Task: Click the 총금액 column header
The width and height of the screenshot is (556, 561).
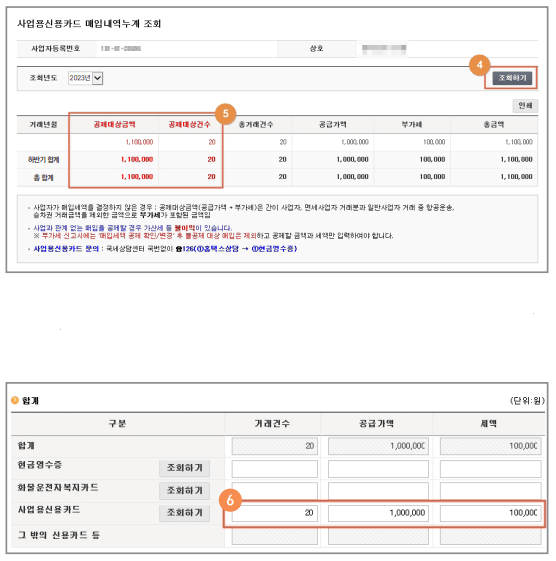Action: pyautogui.click(x=494, y=125)
